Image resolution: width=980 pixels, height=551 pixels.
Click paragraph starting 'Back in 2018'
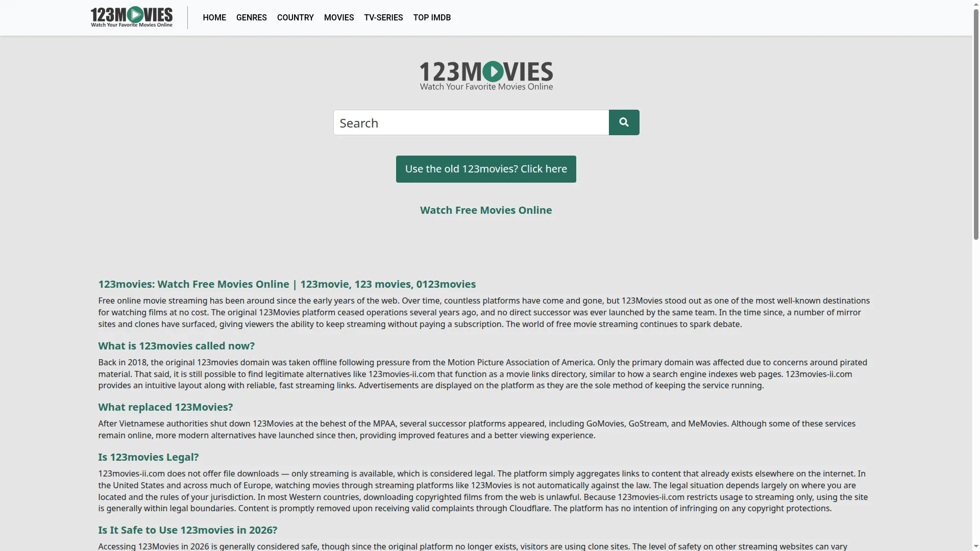tap(483, 374)
